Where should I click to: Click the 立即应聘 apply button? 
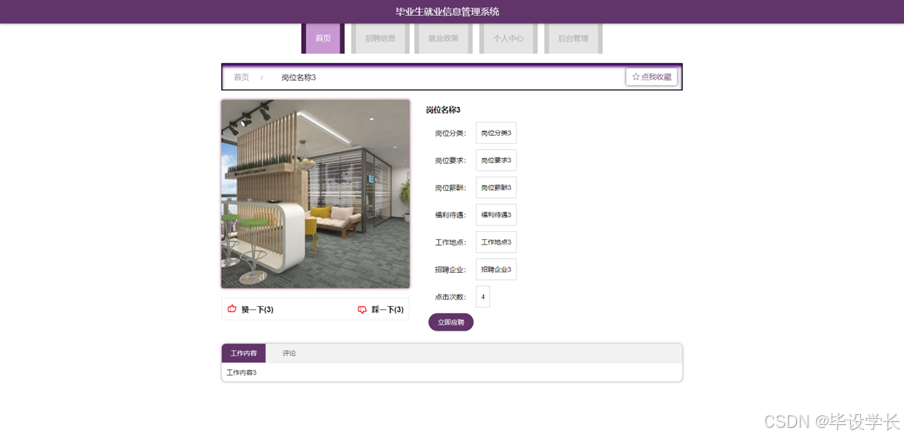(x=451, y=322)
